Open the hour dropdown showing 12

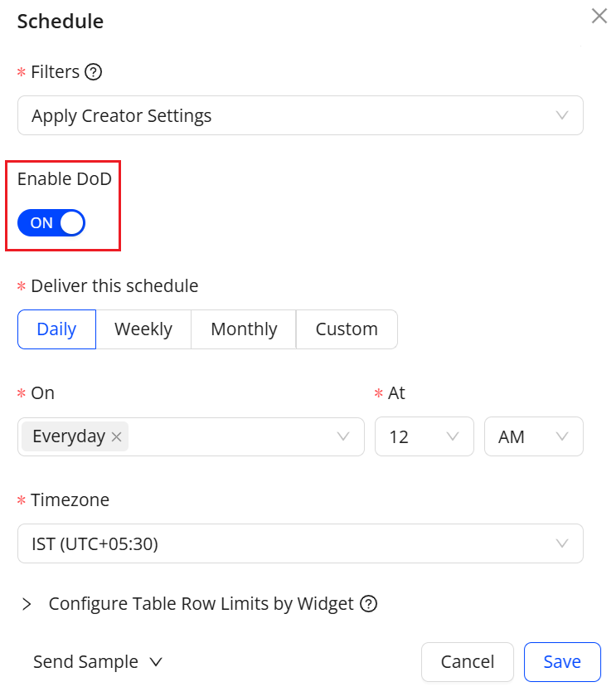pos(424,436)
